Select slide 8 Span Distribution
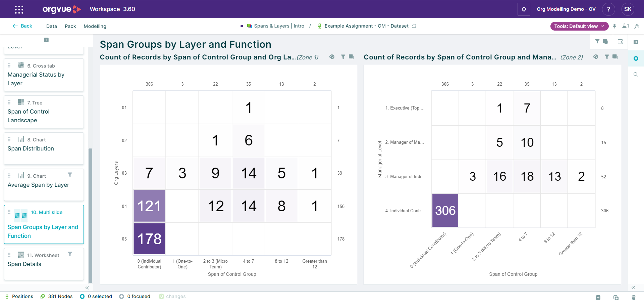 [x=44, y=148]
